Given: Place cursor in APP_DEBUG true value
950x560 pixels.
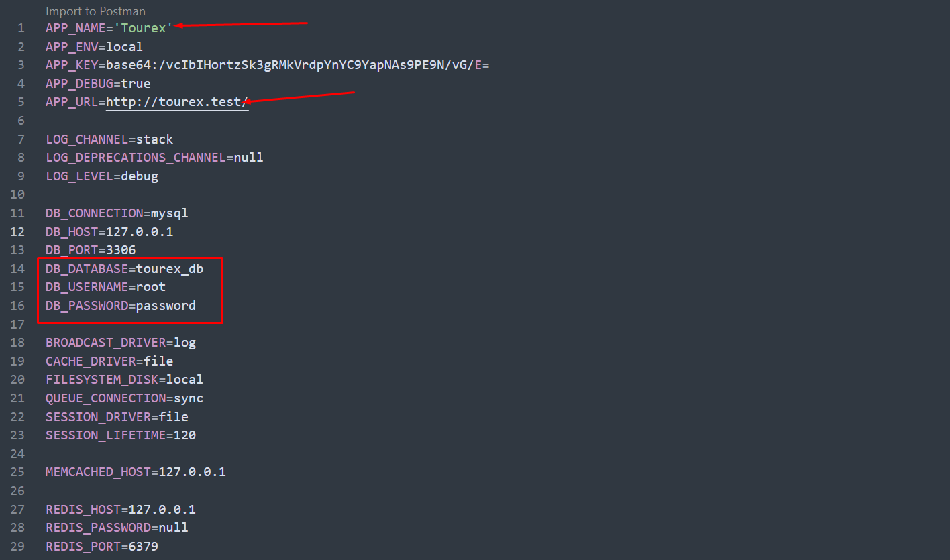Looking at the screenshot, I should tap(136, 84).
